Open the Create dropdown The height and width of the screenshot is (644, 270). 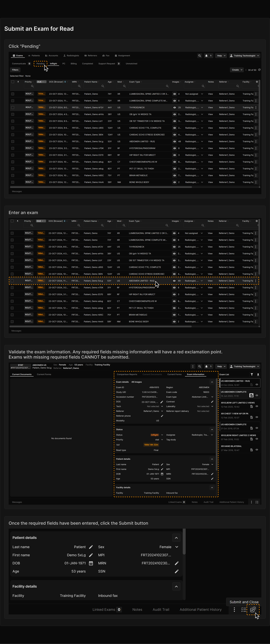(237, 70)
